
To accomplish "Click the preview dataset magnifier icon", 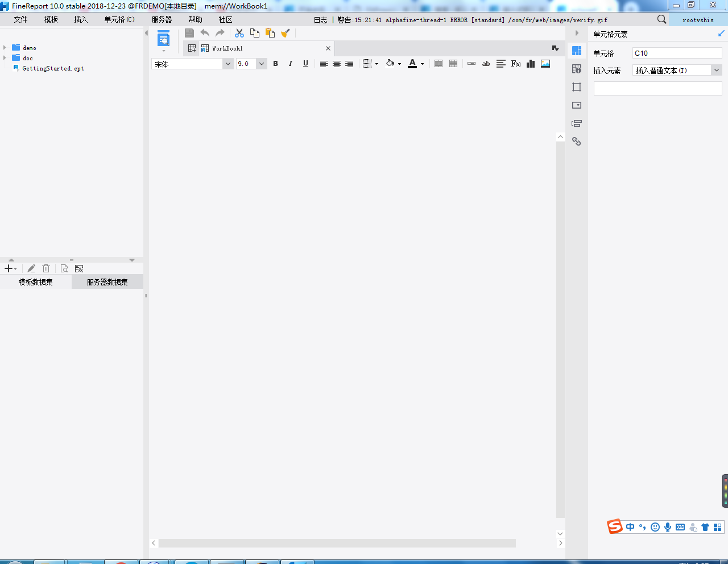I will tap(64, 268).
